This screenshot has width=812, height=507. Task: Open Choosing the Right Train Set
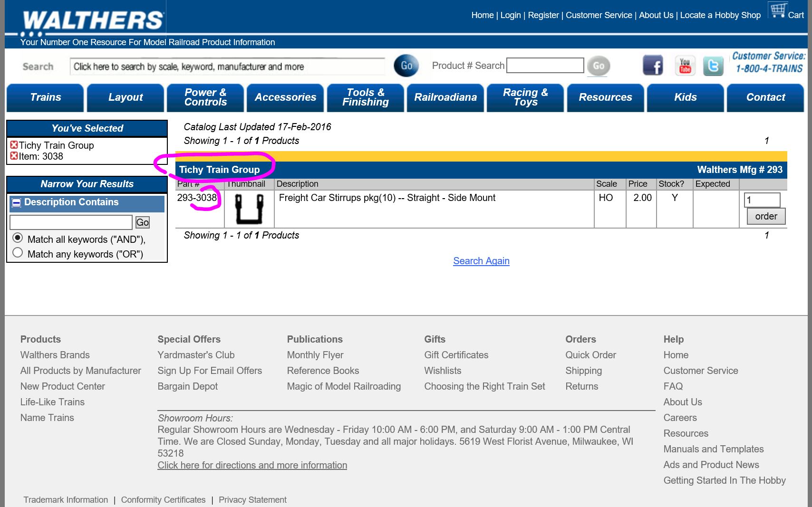pos(484,386)
